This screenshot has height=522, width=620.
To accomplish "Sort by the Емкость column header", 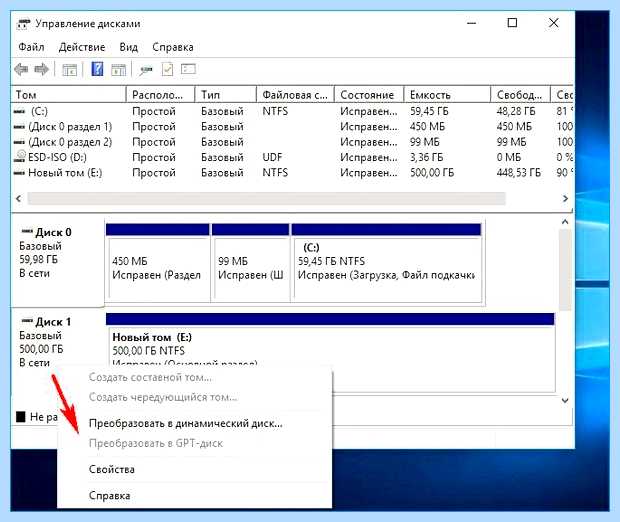I will point(447,95).
